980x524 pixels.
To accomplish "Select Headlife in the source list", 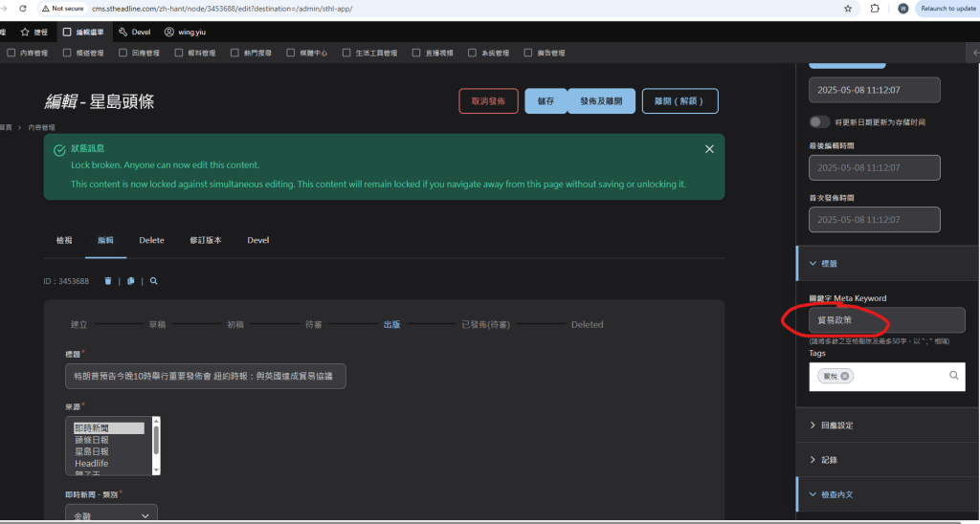I will click(x=92, y=464).
